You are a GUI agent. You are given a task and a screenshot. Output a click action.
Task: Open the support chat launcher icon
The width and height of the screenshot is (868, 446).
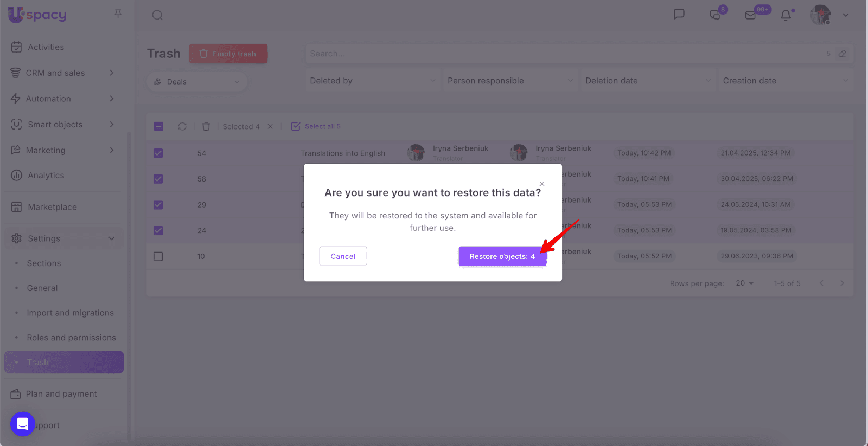23,424
